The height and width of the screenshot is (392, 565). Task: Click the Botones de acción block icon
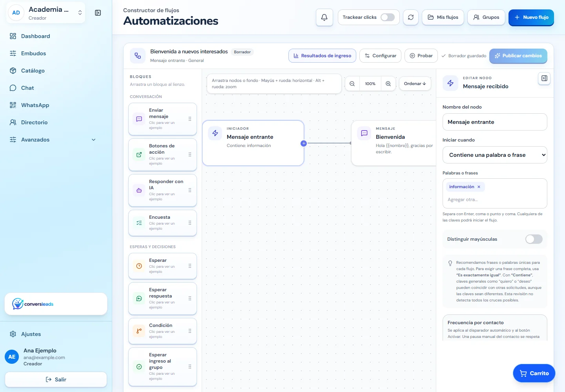139,154
